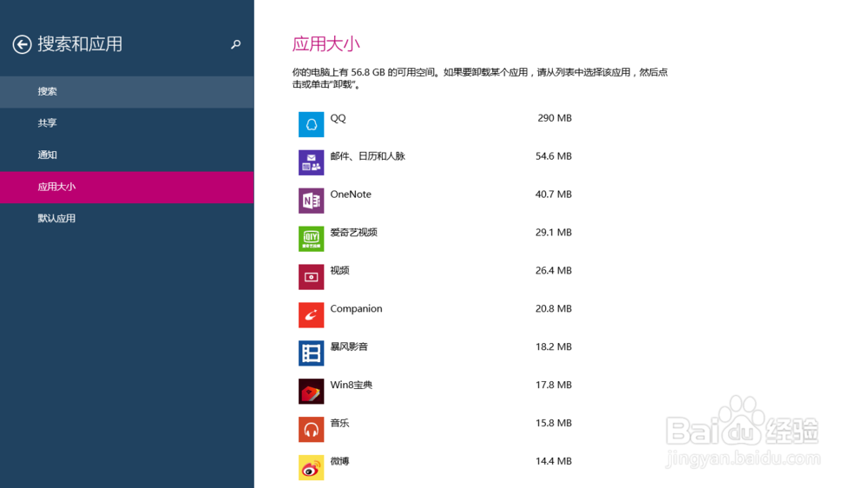Click the 搜索和应用 panel title
Image resolution: width=868 pixels, height=488 pixels.
click(x=80, y=44)
